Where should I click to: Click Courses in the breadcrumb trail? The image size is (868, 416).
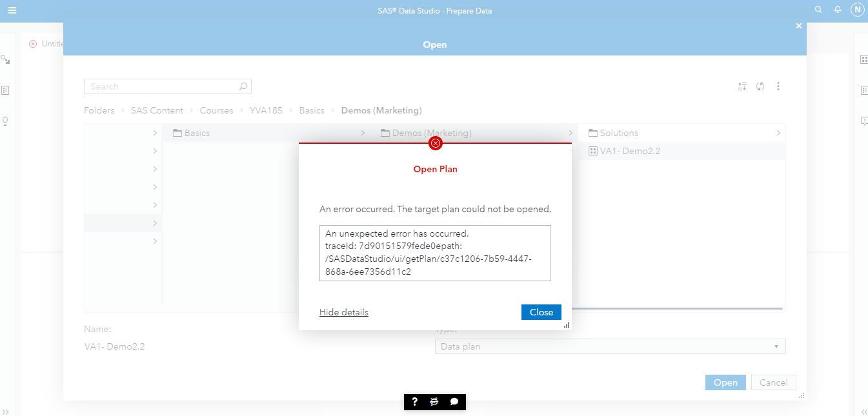coord(216,110)
